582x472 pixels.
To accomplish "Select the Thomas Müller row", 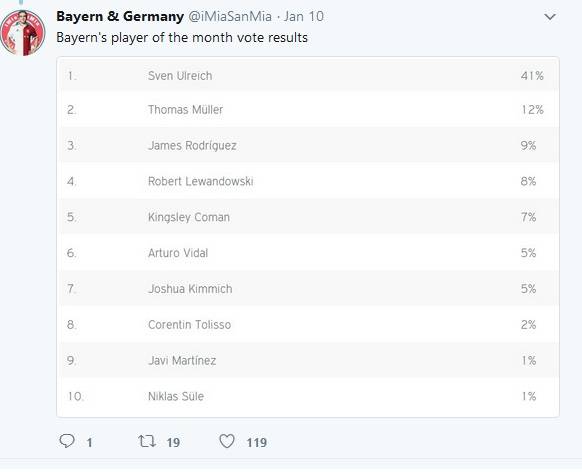I will click(x=310, y=110).
